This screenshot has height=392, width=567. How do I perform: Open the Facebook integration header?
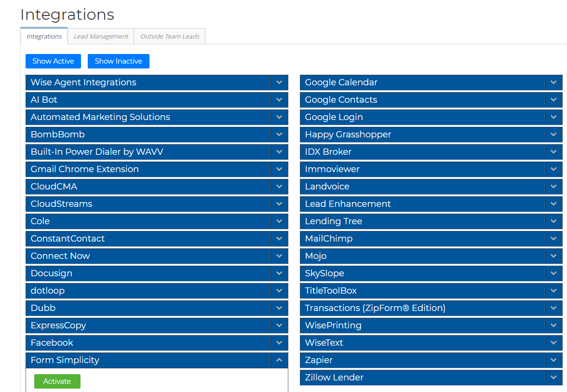tap(157, 342)
